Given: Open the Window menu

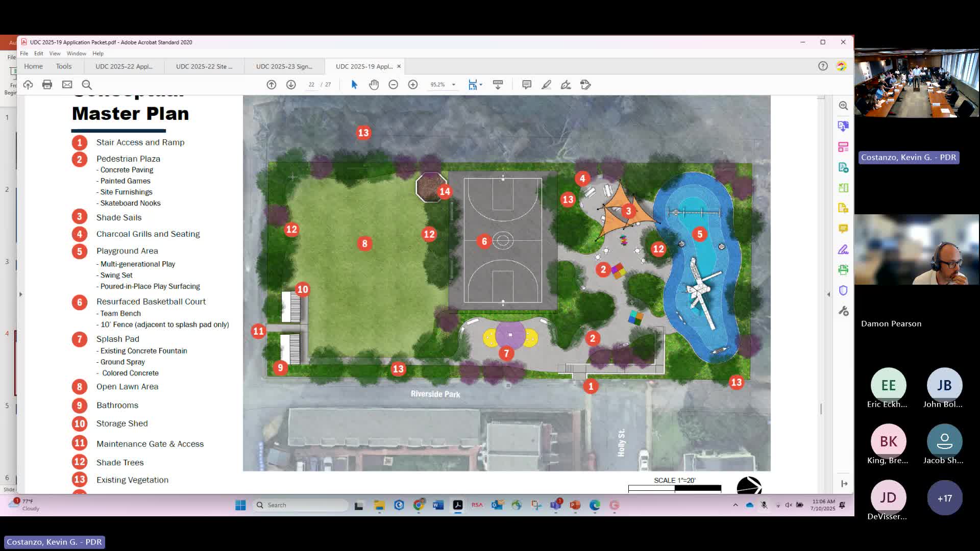Looking at the screenshot, I should (x=77, y=54).
